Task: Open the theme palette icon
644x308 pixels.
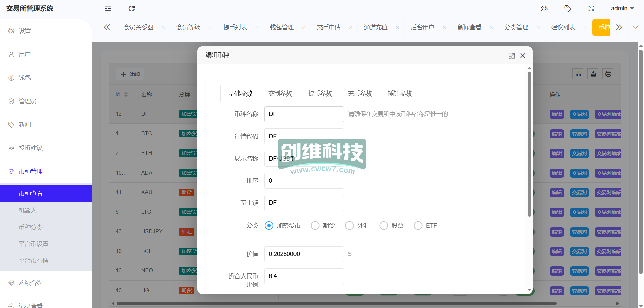Action: click(544, 9)
